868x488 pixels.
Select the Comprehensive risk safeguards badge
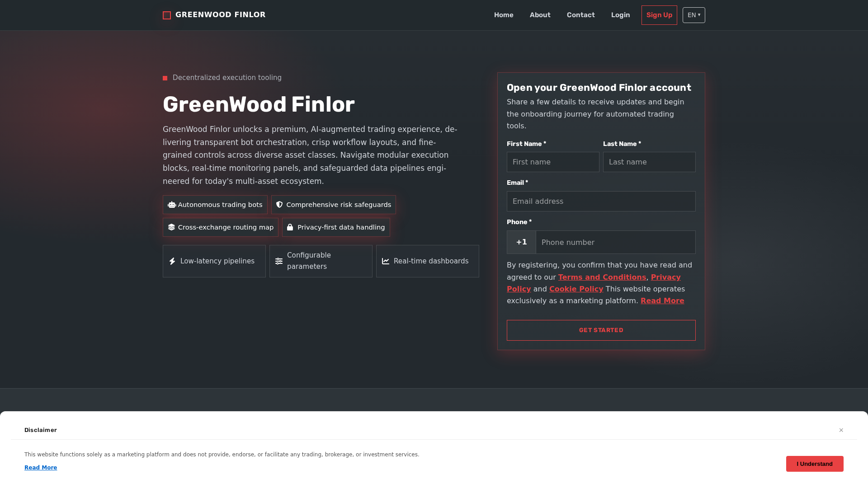pos(334,205)
